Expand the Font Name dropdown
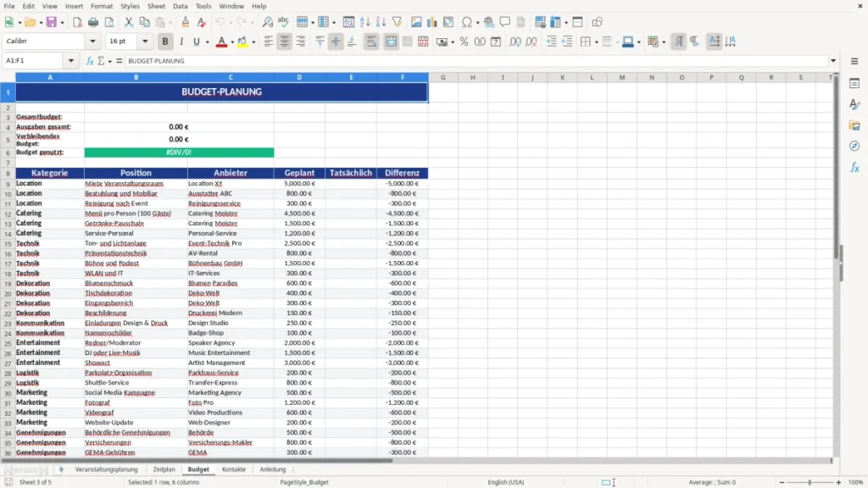This screenshot has width=868, height=488. [92, 41]
